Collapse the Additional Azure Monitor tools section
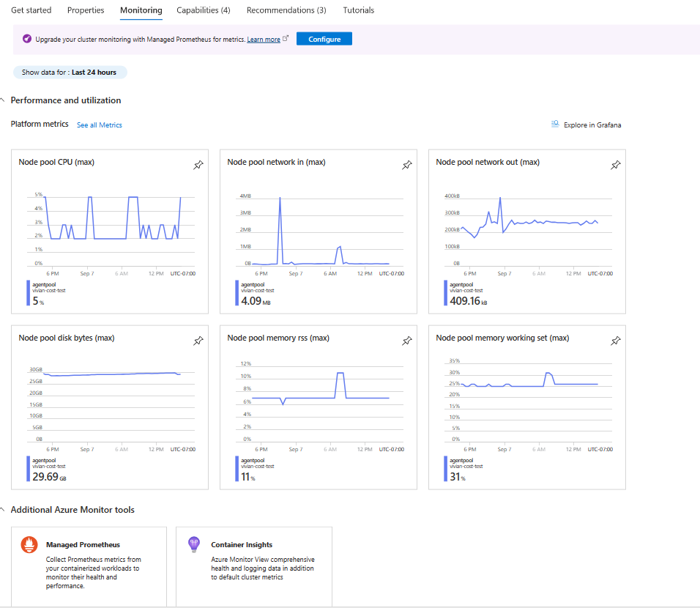700x608 pixels. 3,510
